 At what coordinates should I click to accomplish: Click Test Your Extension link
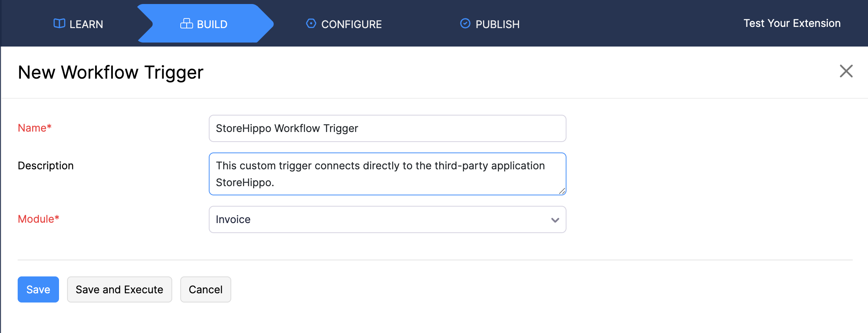click(x=792, y=23)
